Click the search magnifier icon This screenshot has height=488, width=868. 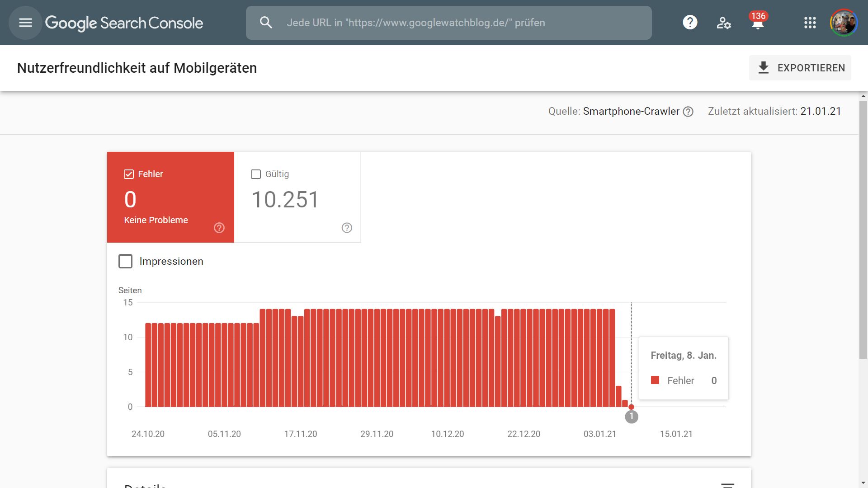tap(266, 23)
